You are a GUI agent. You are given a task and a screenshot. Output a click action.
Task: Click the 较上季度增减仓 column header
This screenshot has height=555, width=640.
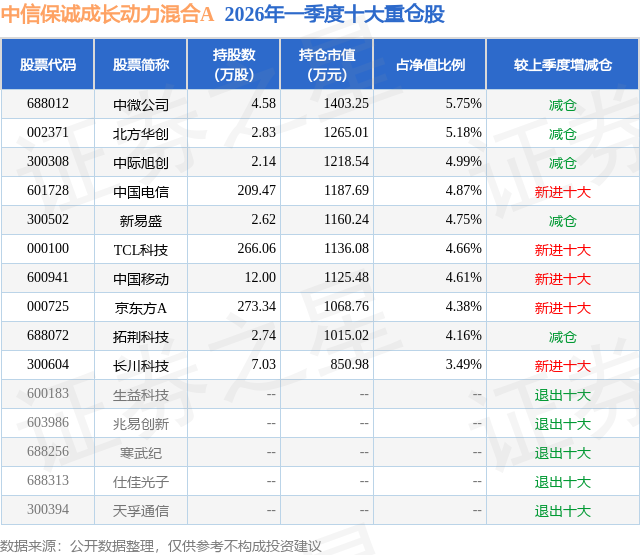pyautogui.click(x=562, y=64)
